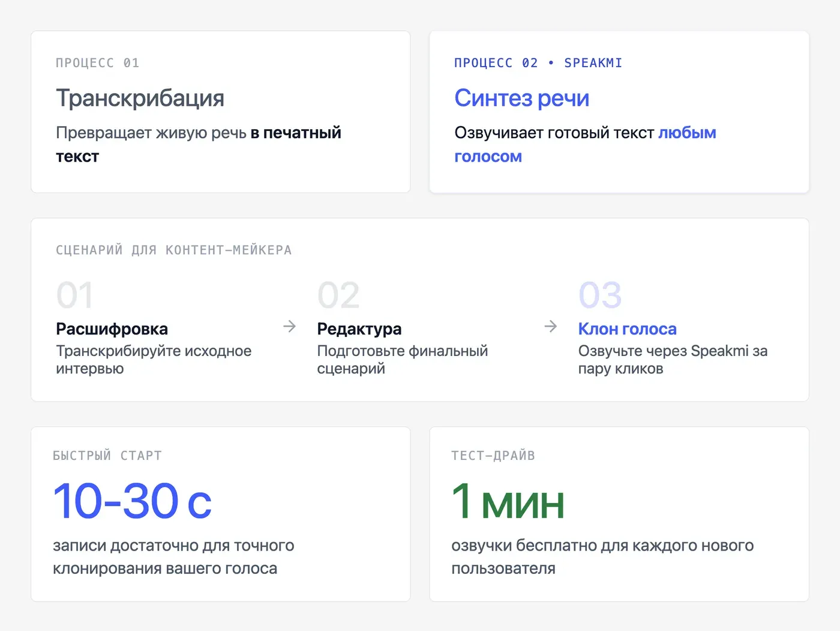Click the "СЦЕНАРИЙ ДЛЯ КОНТЕНТ-МЕЙКЕРА" caption
840x631 pixels.
[174, 250]
